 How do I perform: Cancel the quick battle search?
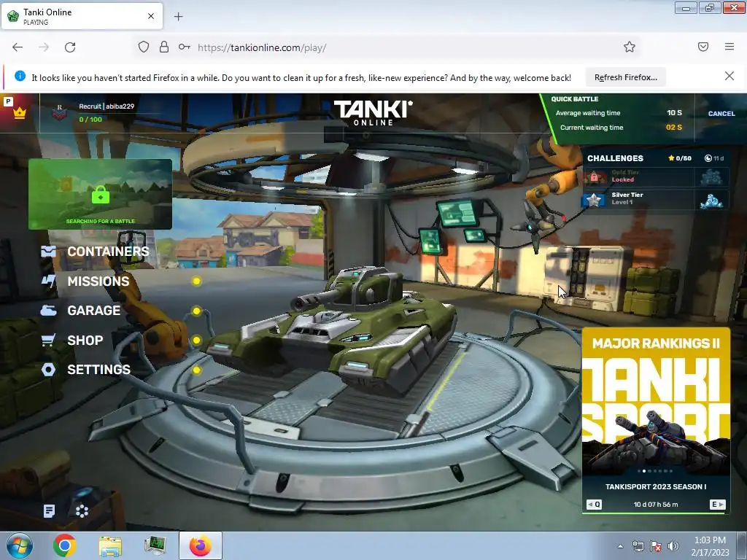click(721, 113)
